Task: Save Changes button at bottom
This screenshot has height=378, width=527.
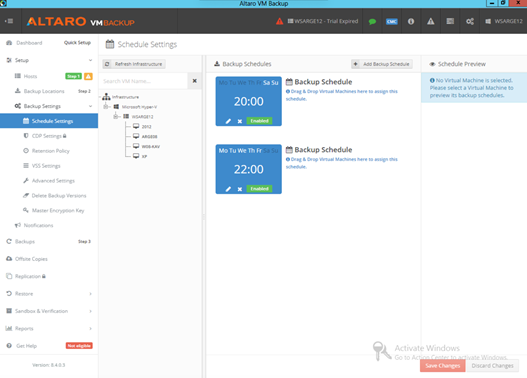Action: click(x=442, y=366)
